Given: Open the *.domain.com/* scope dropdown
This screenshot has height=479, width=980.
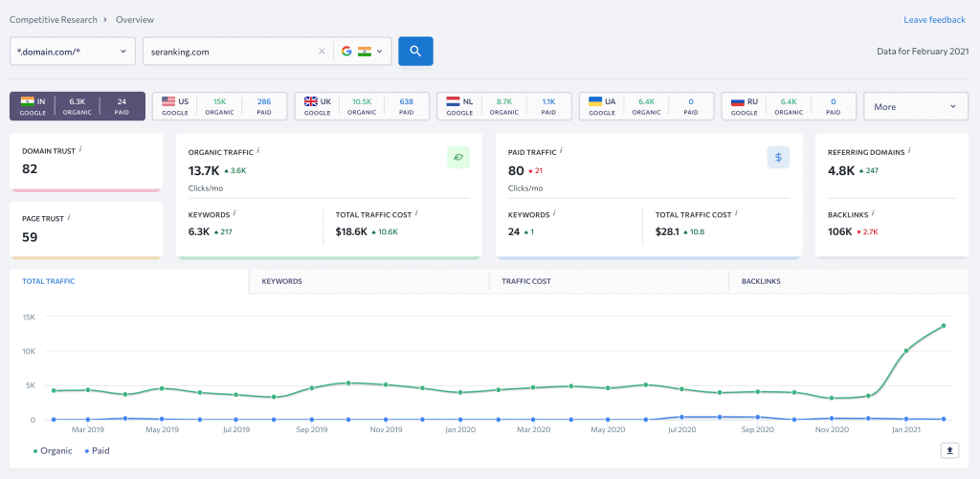Looking at the screenshot, I should tap(73, 52).
